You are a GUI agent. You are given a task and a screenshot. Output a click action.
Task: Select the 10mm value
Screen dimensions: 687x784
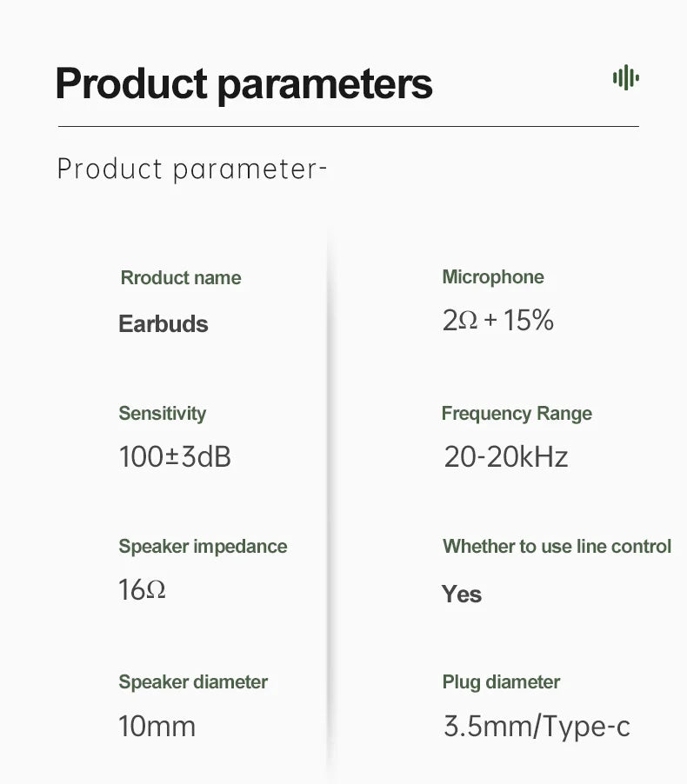[x=157, y=726]
